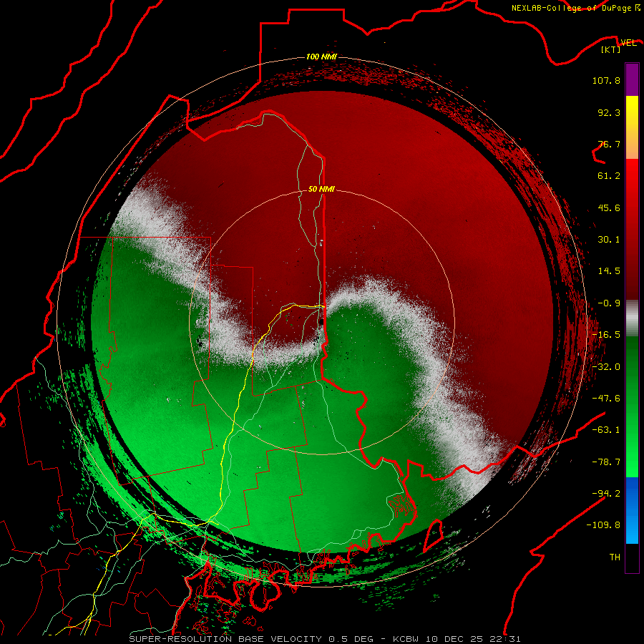
Task: Click the 14.5 legend value
Action: click(609, 271)
